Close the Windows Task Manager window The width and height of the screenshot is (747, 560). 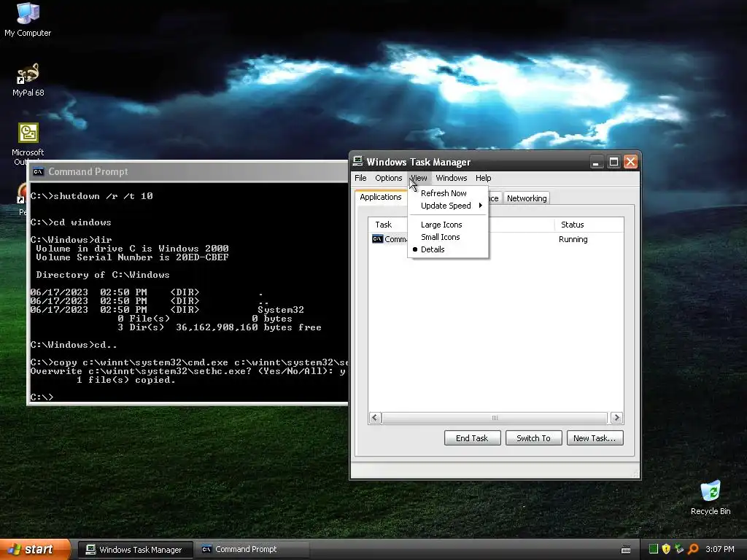tap(631, 162)
